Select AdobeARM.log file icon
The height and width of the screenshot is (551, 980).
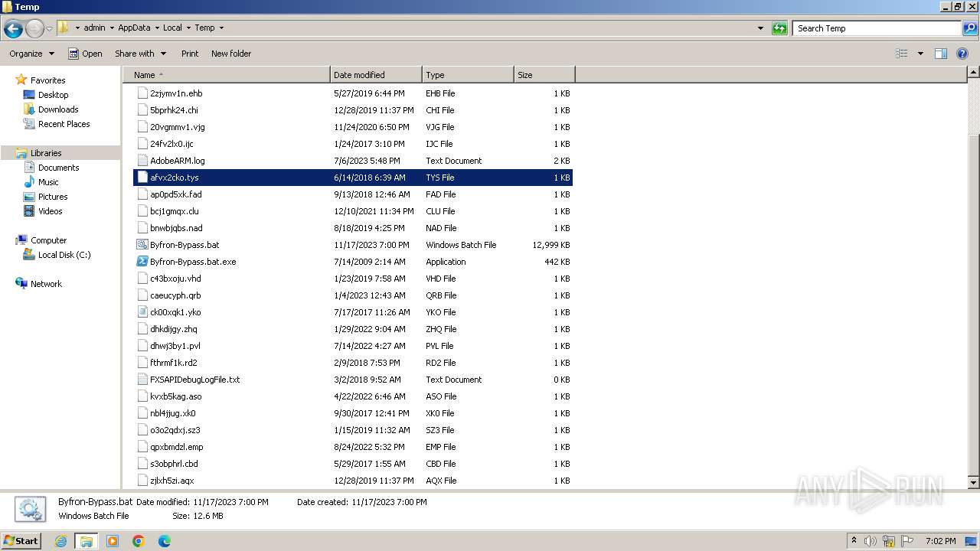coord(142,161)
